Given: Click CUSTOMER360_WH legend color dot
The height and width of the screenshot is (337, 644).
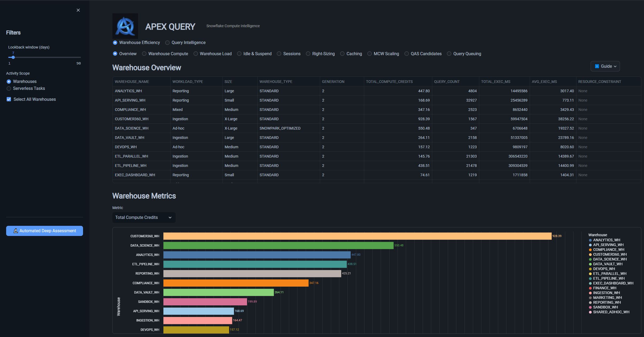Looking at the screenshot, I should tap(590, 255).
